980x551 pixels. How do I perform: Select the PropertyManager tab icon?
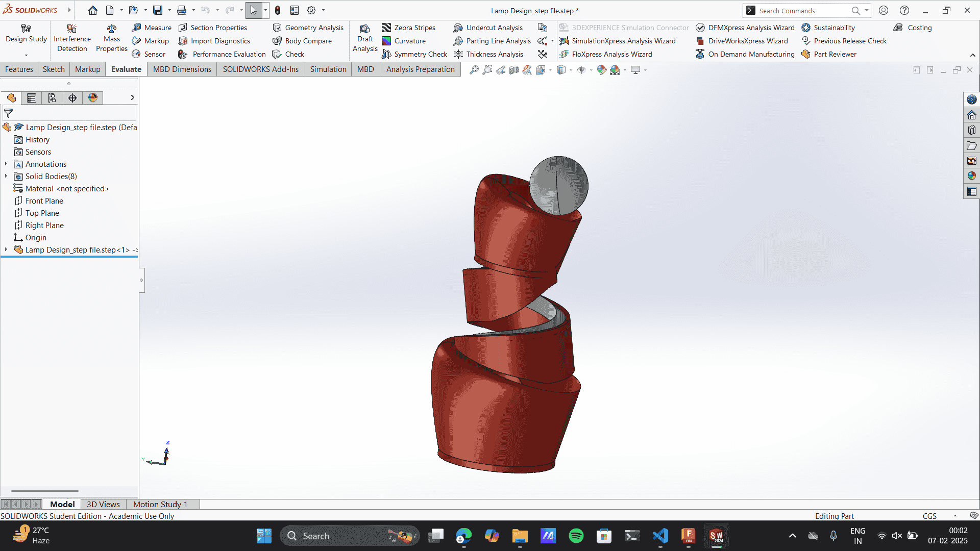(x=32, y=98)
